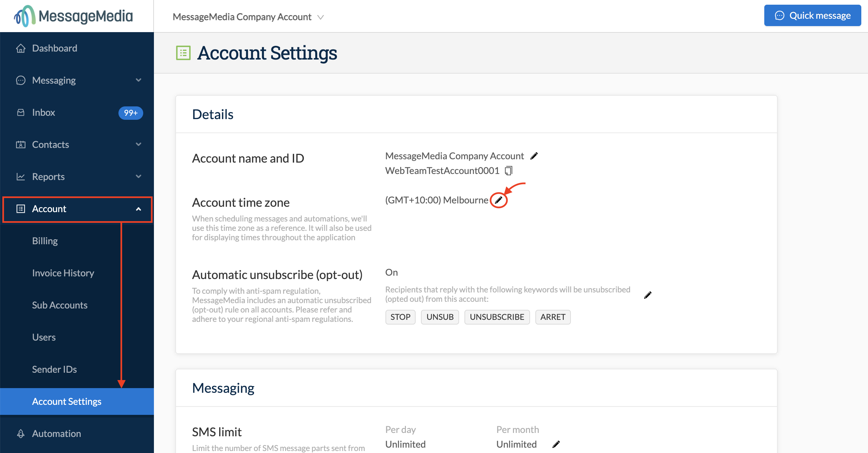Expand the Contacts menu chevron
The width and height of the screenshot is (868, 453).
(x=139, y=145)
